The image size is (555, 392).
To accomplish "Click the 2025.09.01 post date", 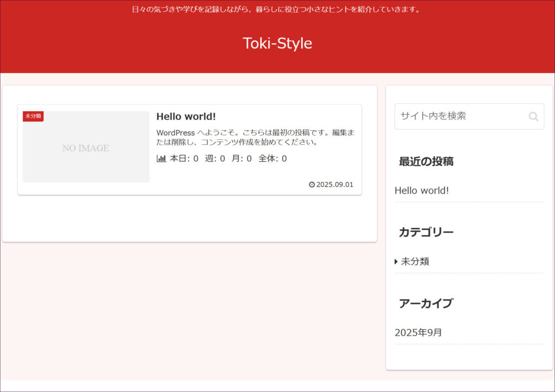I will [334, 184].
